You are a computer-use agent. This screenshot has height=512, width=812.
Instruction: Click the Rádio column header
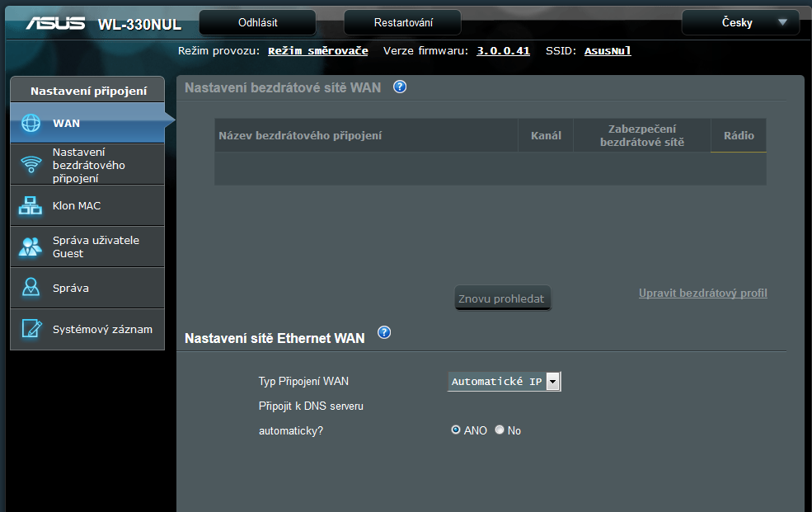739,135
